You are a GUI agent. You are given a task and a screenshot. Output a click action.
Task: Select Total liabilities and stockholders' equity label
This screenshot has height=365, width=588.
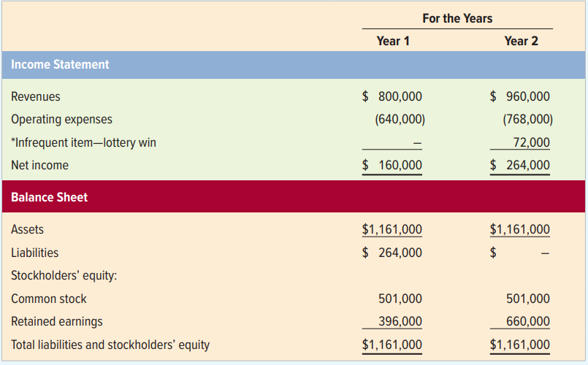110,345
